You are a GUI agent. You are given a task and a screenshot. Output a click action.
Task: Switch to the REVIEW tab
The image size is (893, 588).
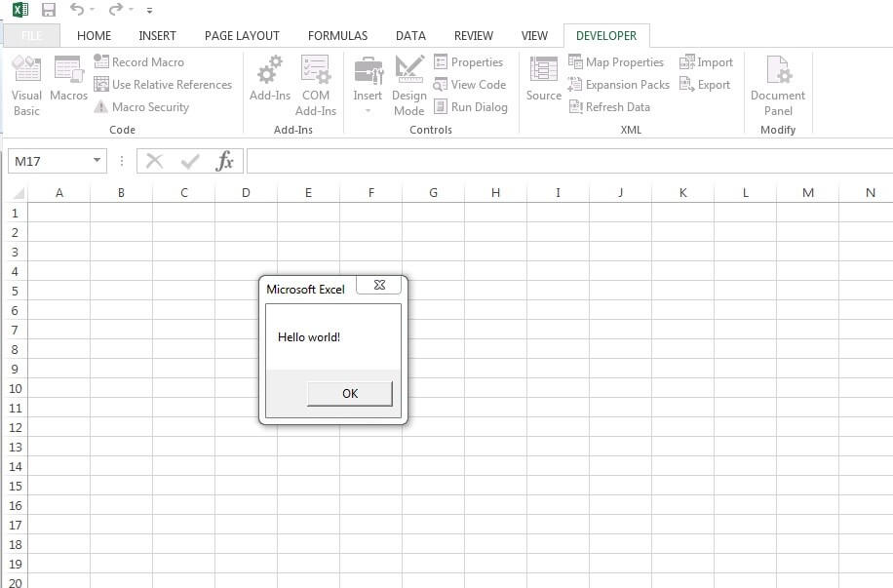click(x=473, y=35)
